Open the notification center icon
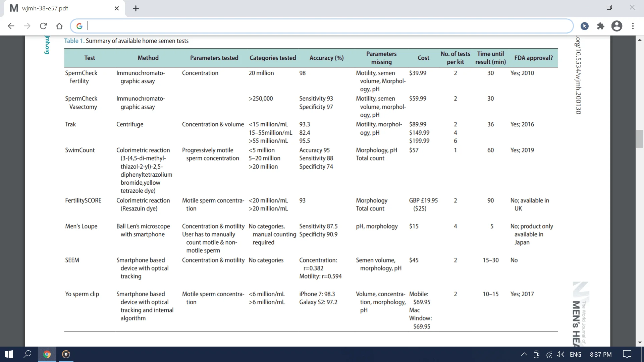The image size is (644, 362). 627,355
